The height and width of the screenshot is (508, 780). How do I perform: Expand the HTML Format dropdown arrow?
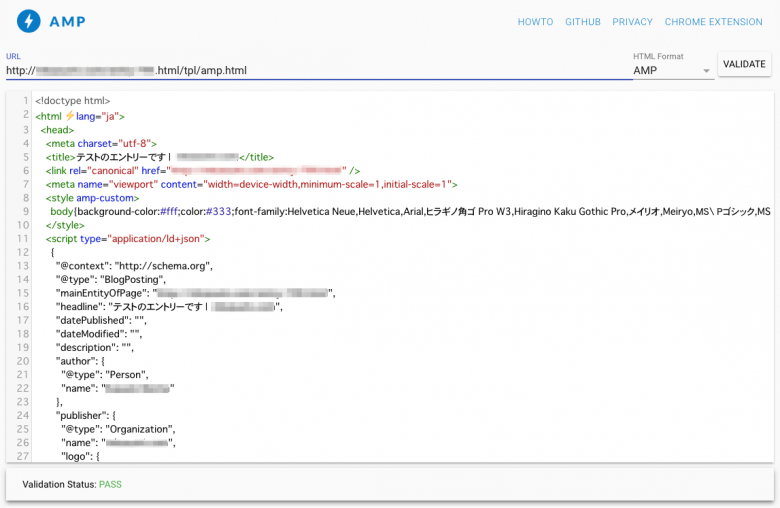[x=706, y=71]
